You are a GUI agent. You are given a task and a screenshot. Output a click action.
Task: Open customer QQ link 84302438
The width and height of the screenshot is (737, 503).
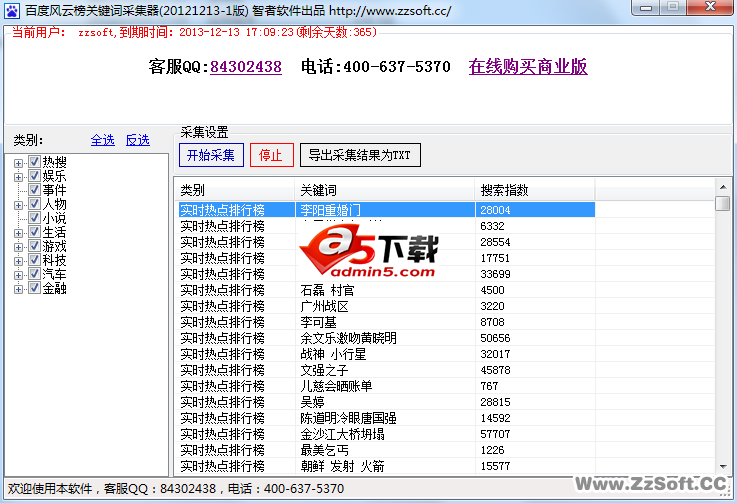pos(246,67)
